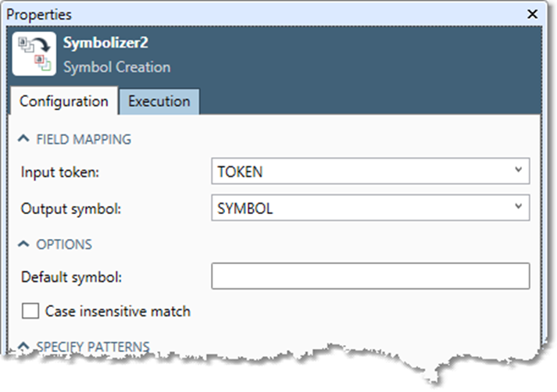This screenshot has height=392, width=557.
Task: Open the Execution tab
Action: click(159, 102)
